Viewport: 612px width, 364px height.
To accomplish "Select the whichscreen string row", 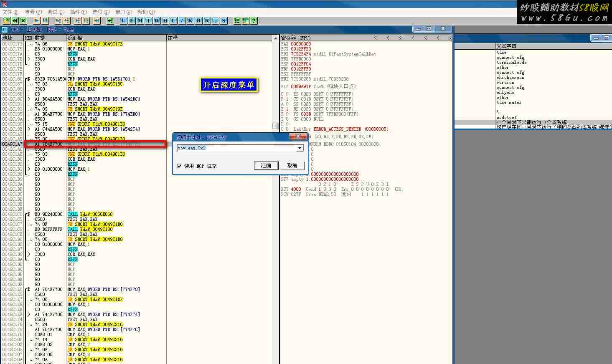I will tap(510, 78).
